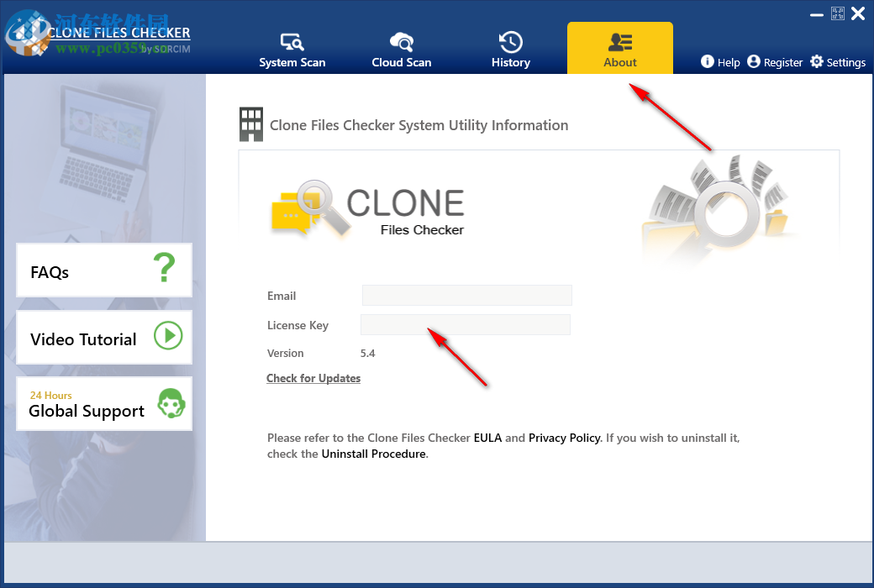The image size is (874, 588).
Task: Open the Uninstall Procedure
Action: [372, 454]
